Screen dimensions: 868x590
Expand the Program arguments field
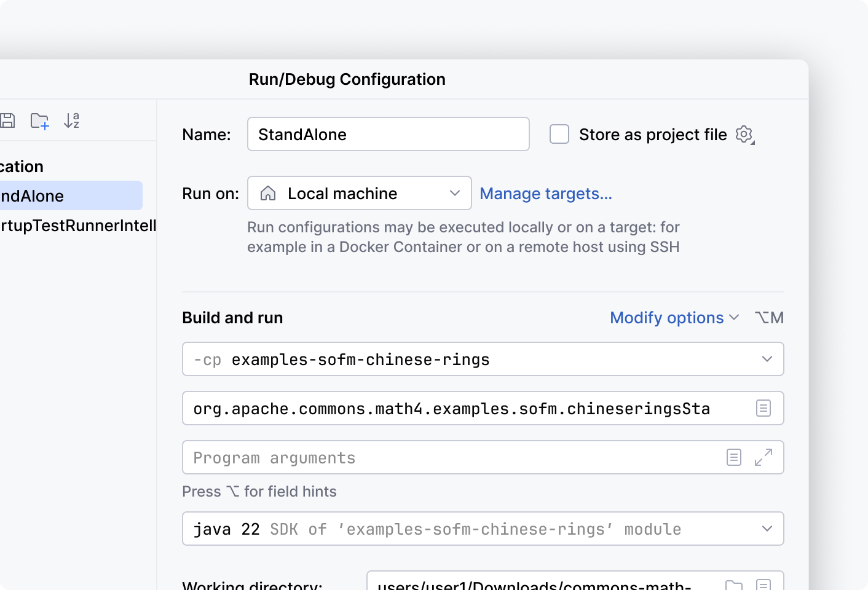763,457
